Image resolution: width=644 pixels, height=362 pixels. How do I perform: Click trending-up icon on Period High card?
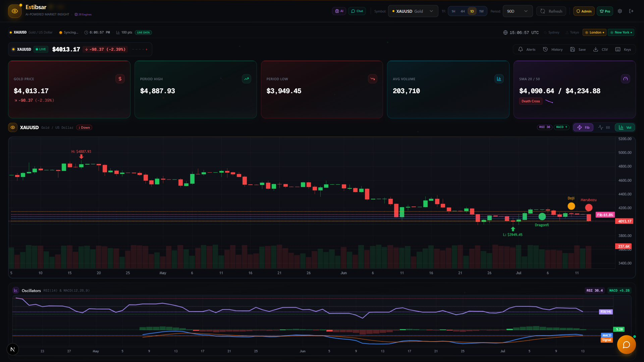(247, 79)
